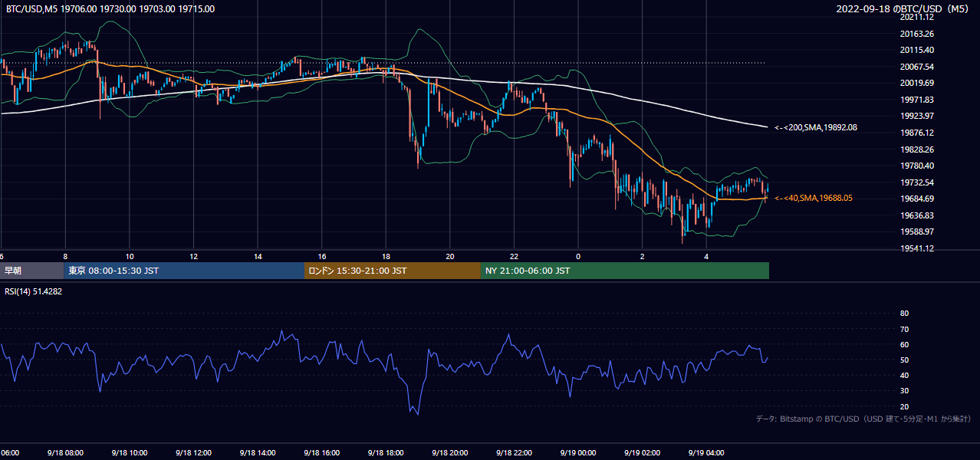Click the '9/18 14:00' bottom time label
Viewport: 980px width, 460px height.
click(x=257, y=453)
